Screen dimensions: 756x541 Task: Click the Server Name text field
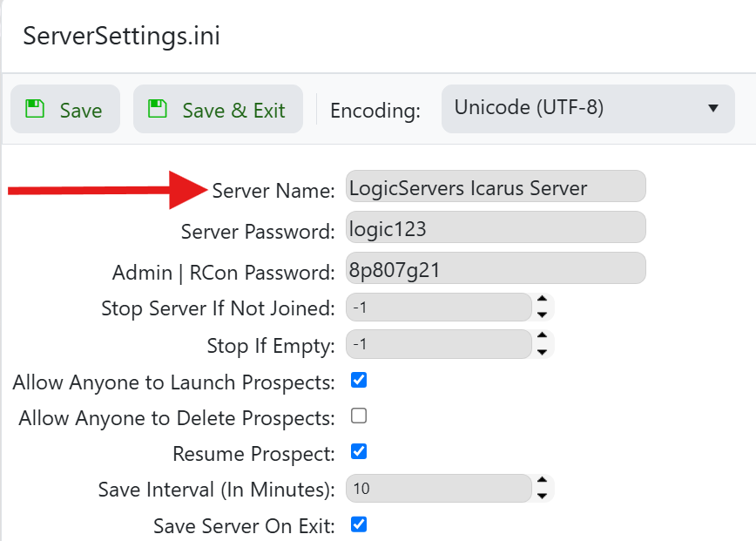[x=495, y=187]
